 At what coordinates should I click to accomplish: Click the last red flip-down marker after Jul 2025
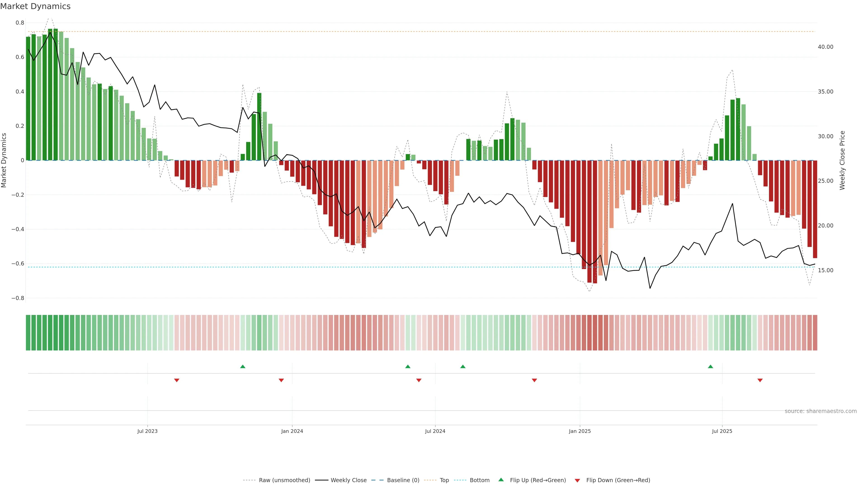(760, 380)
